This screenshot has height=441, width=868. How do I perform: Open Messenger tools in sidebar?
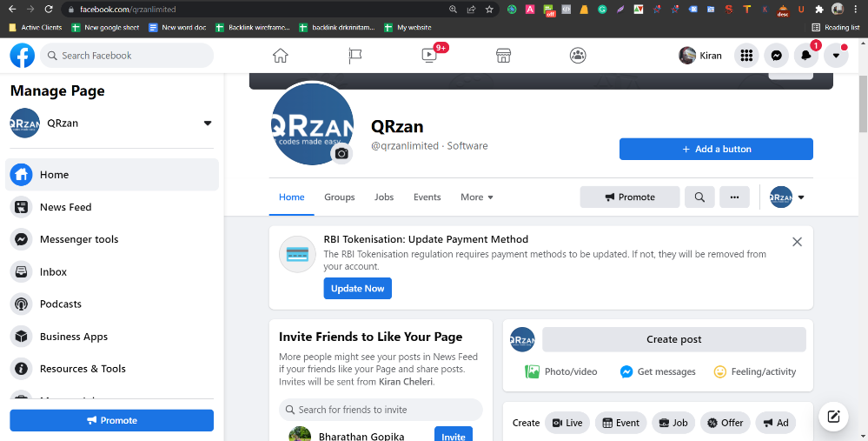point(112,239)
